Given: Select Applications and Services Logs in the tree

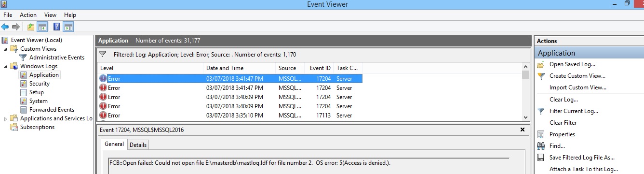Looking at the screenshot, I should pyautogui.click(x=56, y=118).
